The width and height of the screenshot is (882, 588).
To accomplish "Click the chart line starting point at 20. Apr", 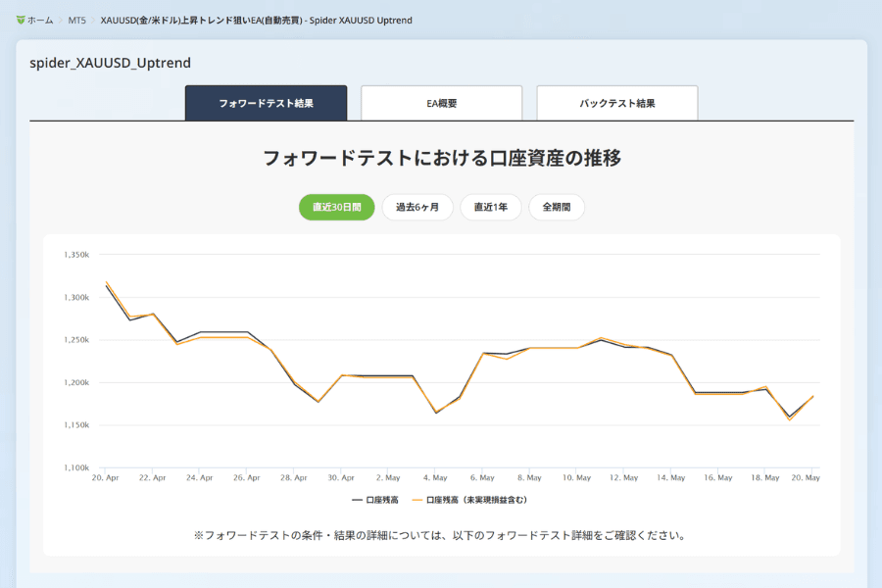I will 106,284.
